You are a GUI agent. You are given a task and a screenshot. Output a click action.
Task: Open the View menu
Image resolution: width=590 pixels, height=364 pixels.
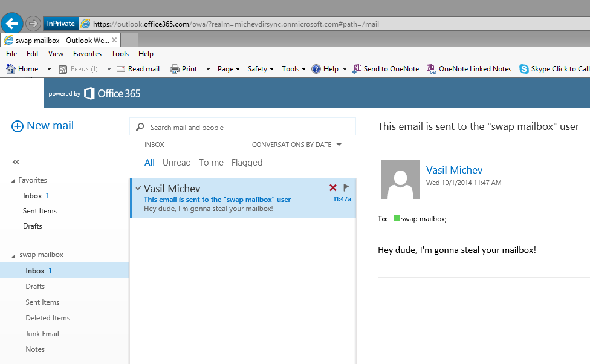pyautogui.click(x=56, y=54)
